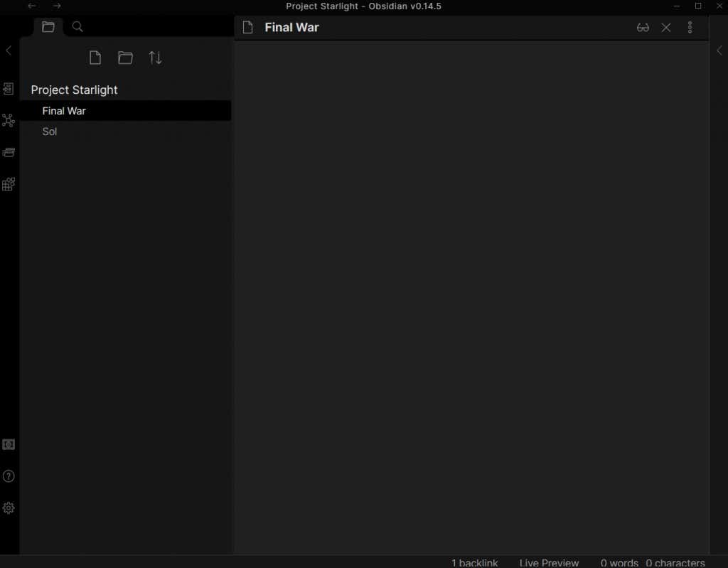Open the quick switcher from the ribbon
The image size is (728, 568).
[x=9, y=89]
